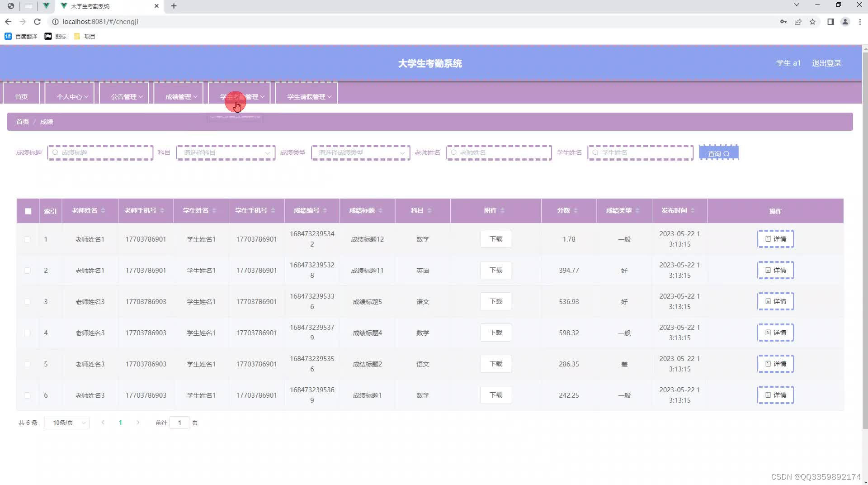Select page 1 in pagination
The height and width of the screenshot is (485, 868).
120,423
